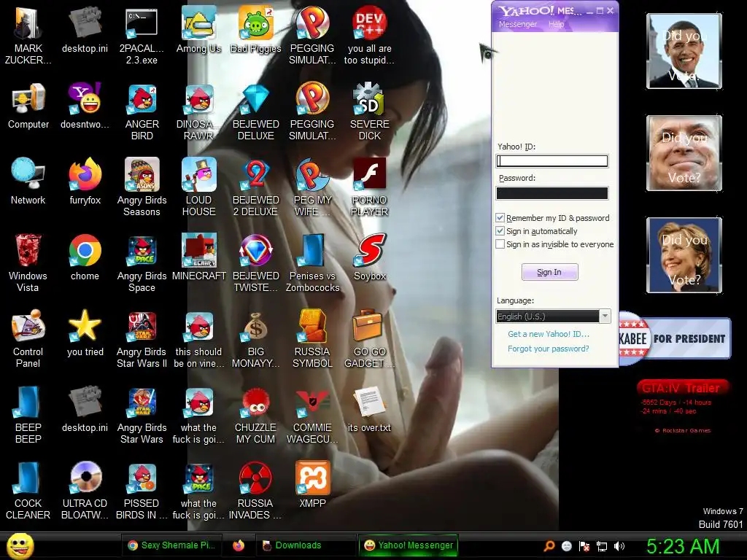The image size is (747, 560).
Task: Click the magnifier icon in system tray
Action: click(x=549, y=546)
